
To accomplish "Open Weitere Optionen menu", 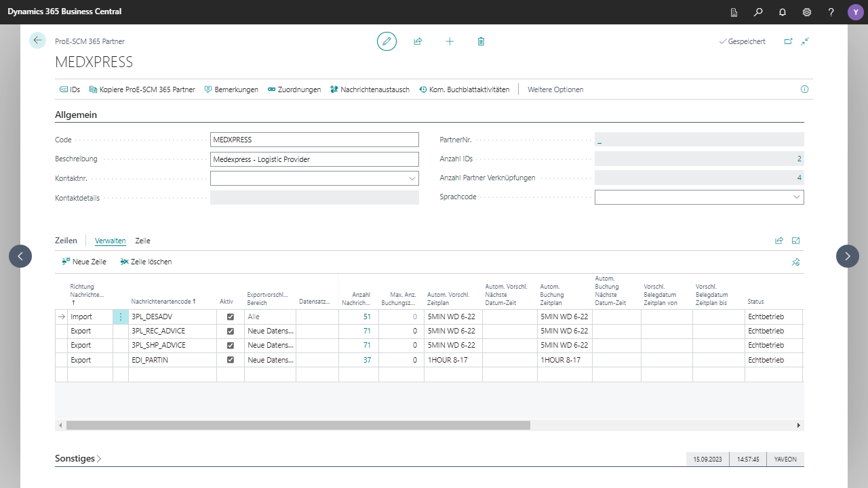I will point(555,89).
